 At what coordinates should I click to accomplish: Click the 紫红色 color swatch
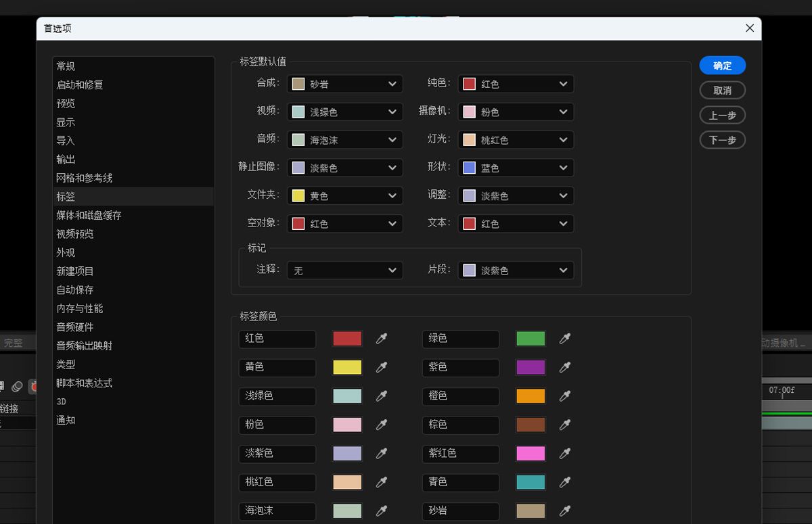pyautogui.click(x=531, y=454)
